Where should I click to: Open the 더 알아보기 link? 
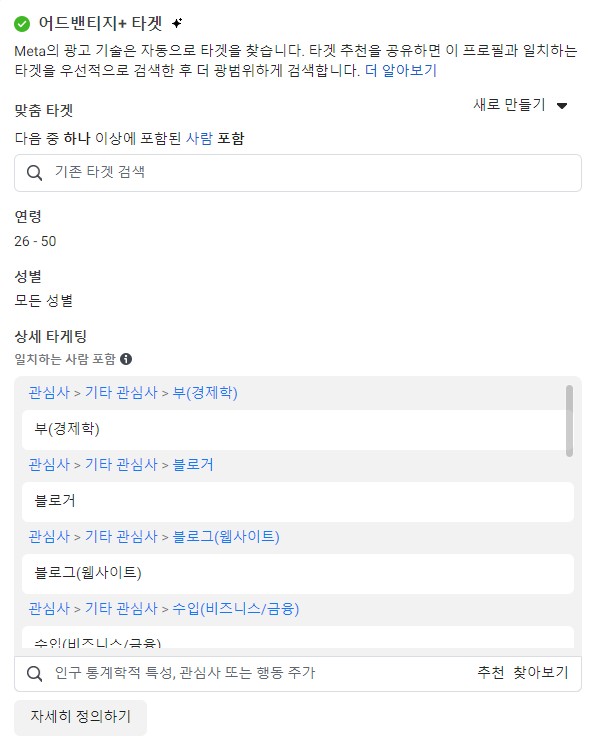(x=401, y=70)
